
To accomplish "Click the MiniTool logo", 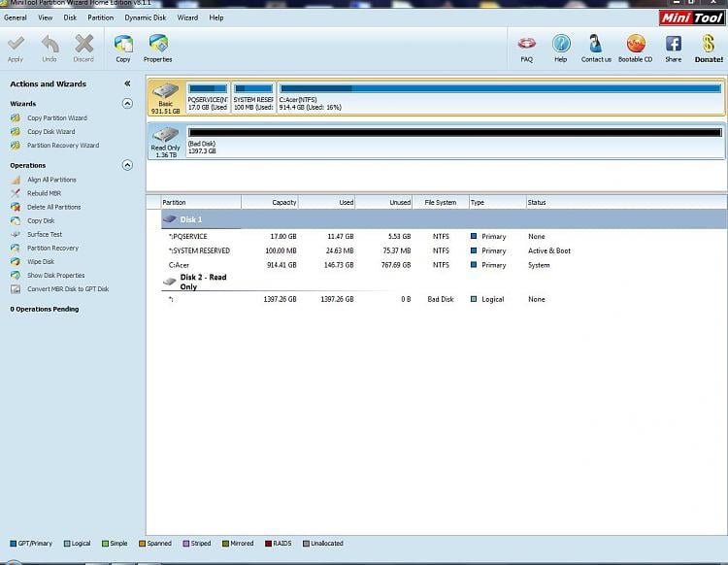I will pyautogui.click(x=692, y=17).
